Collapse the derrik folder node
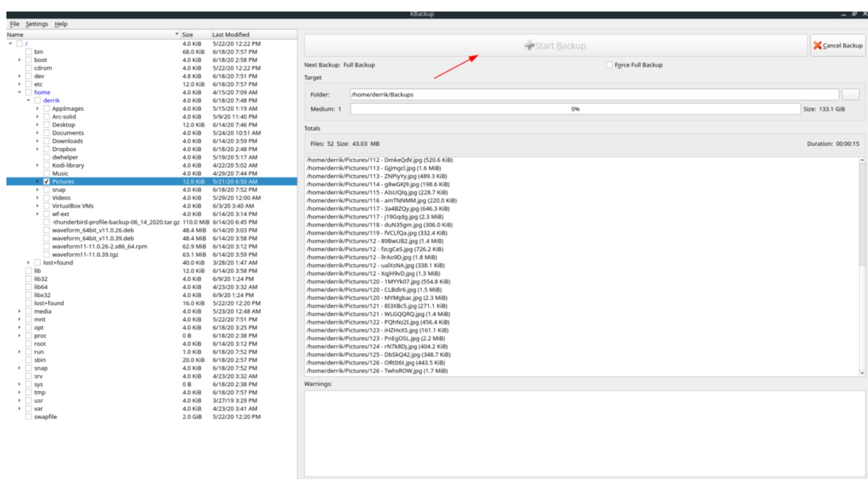 pos(28,101)
